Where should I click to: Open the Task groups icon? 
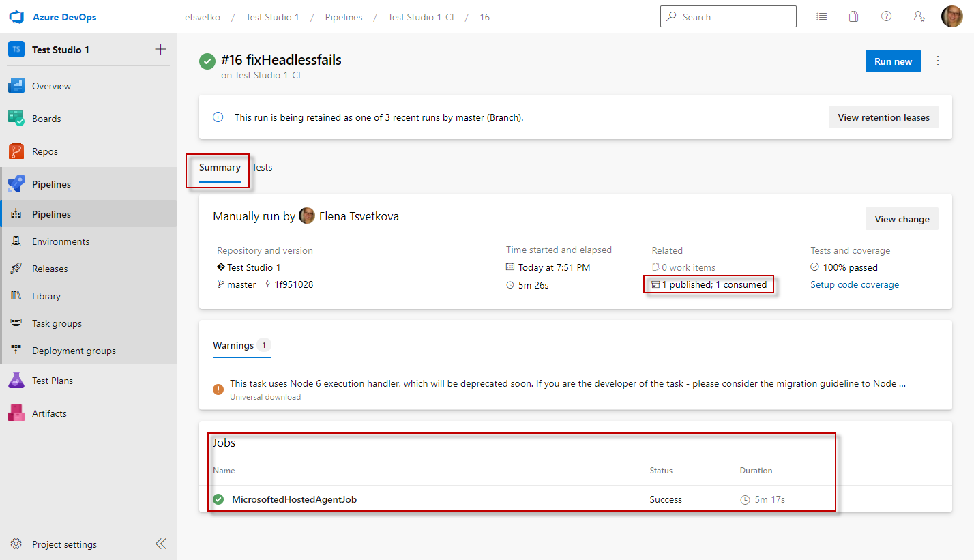16,323
